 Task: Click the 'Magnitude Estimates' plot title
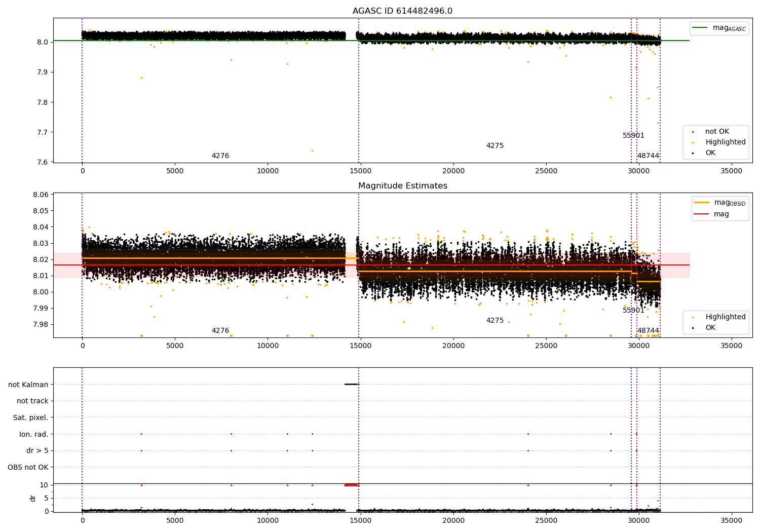pos(402,186)
